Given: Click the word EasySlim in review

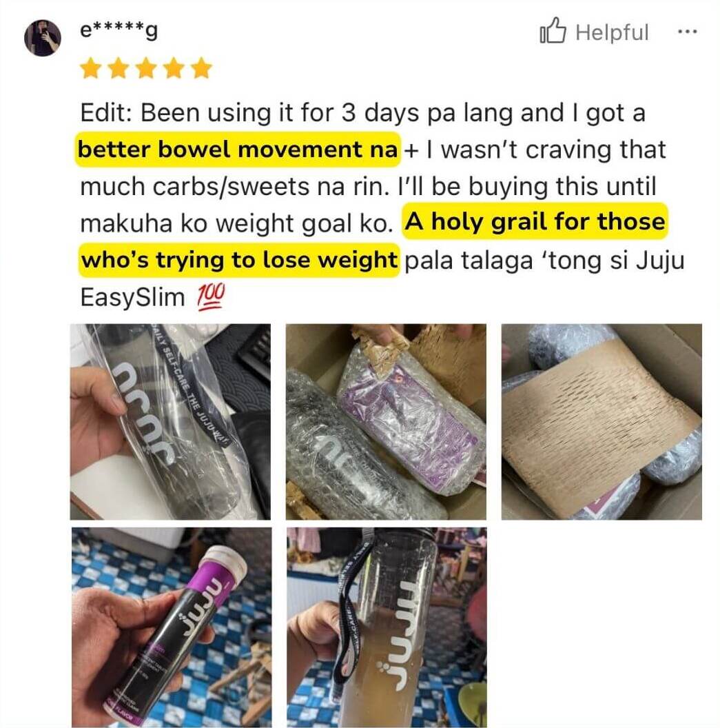Looking at the screenshot, I should tap(132, 297).
